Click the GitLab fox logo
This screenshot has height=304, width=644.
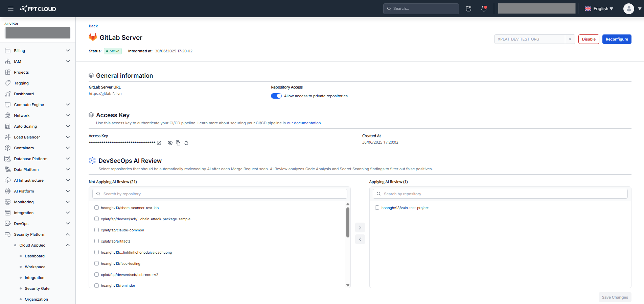coord(93,37)
